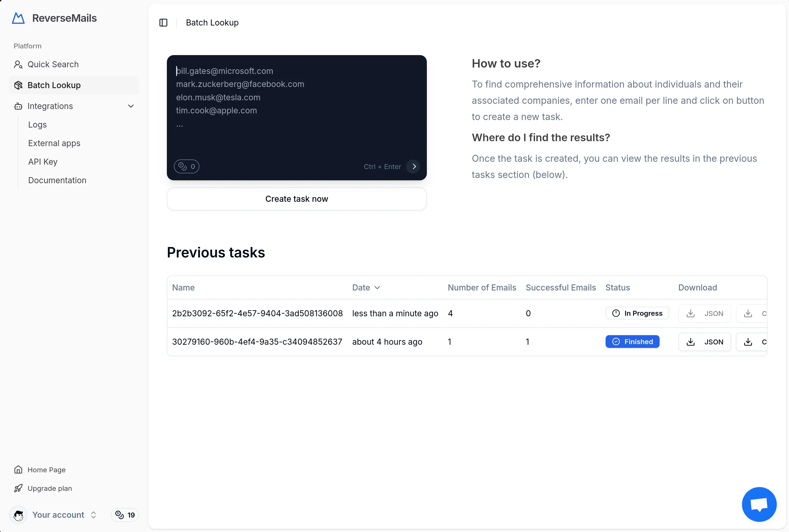This screenshot has height=532, width=789.
Task: Expand the Integrations section chevron
Action: [x=131, y=106]
